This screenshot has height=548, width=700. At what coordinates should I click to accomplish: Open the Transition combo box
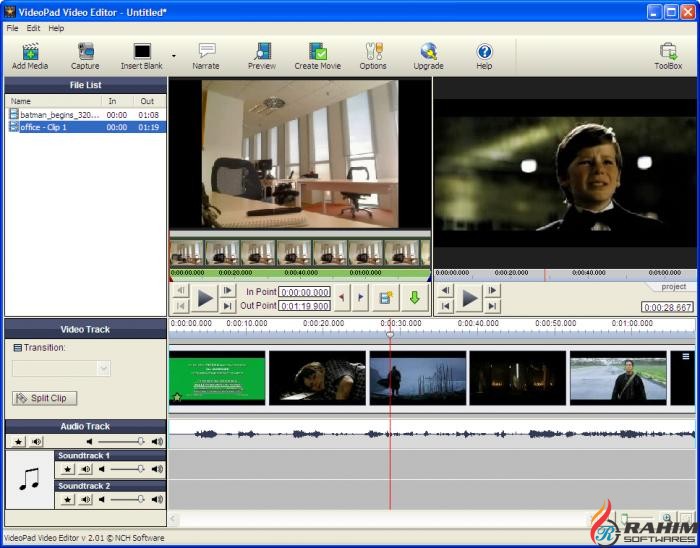point(61,368)
